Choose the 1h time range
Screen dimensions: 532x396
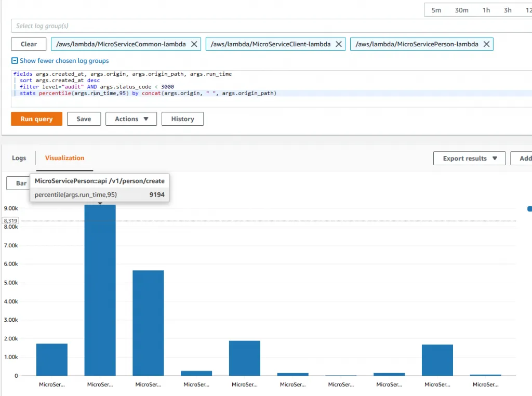click(486, 10)
